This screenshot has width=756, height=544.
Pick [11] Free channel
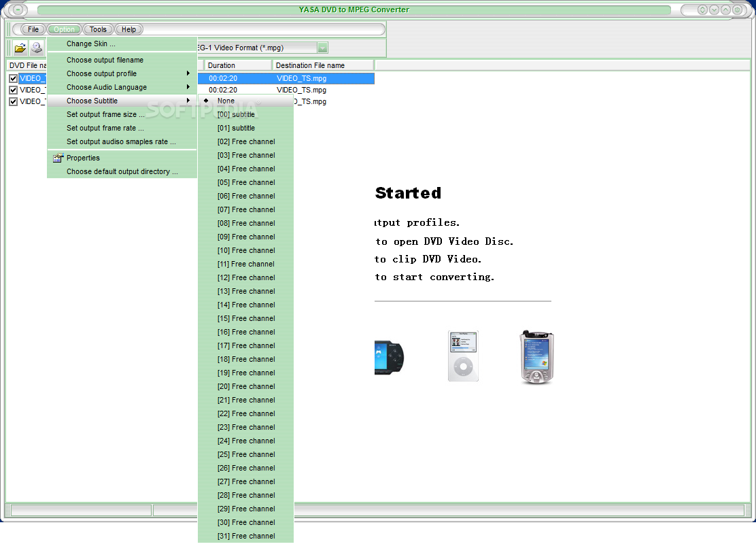(245, 264)
